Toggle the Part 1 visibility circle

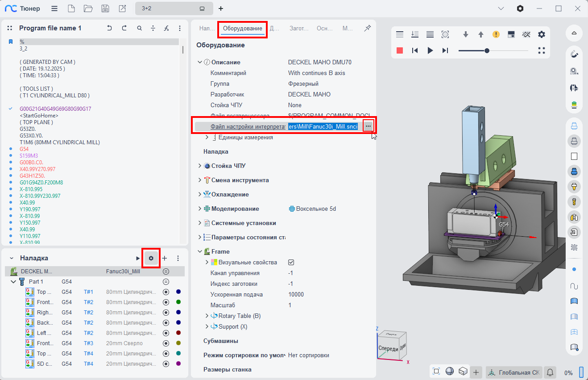[x=166, y=282]
